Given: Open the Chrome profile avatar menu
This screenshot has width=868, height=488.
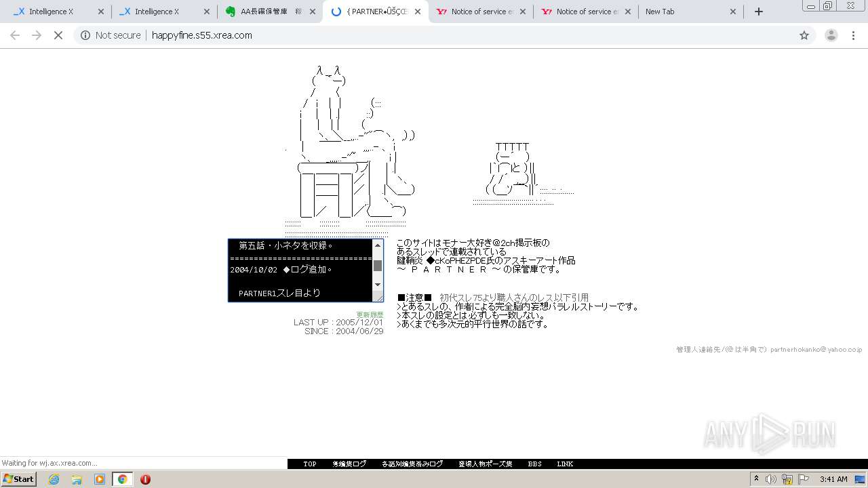Looking at the screenshot, I should click(831, 35).
